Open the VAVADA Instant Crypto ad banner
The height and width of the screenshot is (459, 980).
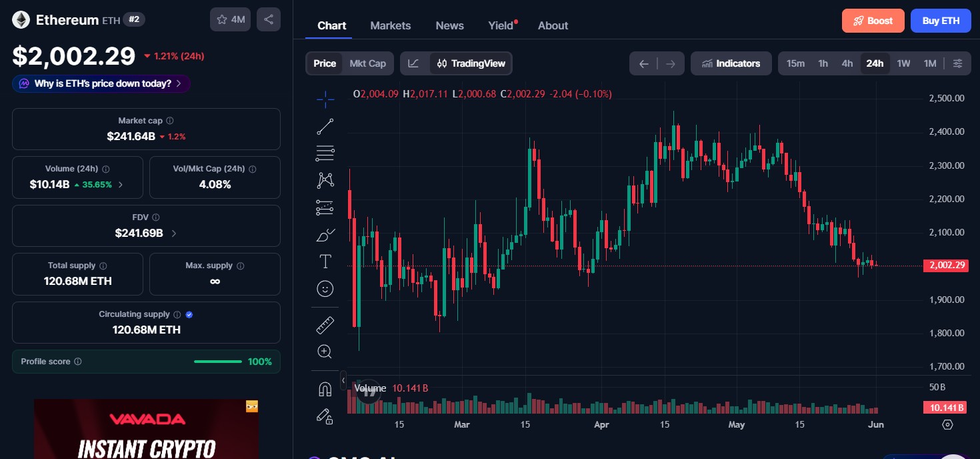(146, 429)
